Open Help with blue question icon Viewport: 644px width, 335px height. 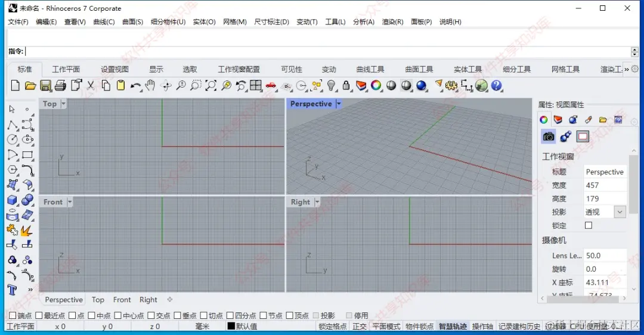pyautogui.click(x=496, y=85)
